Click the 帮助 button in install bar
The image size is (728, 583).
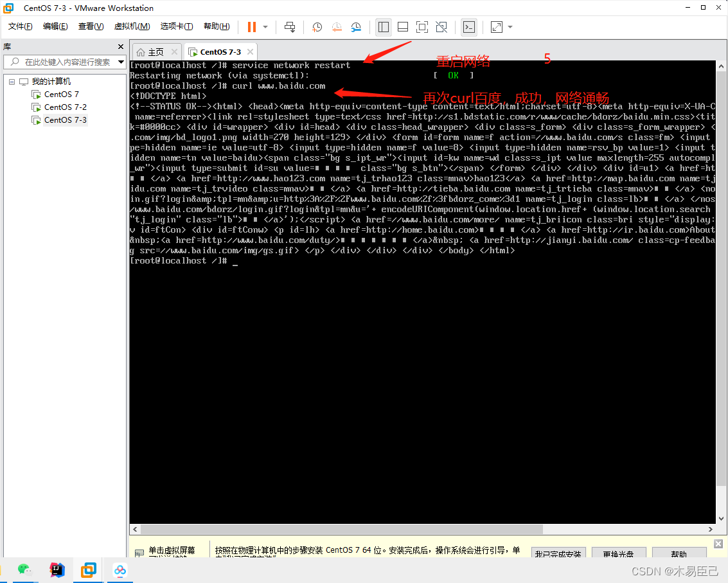679,553
